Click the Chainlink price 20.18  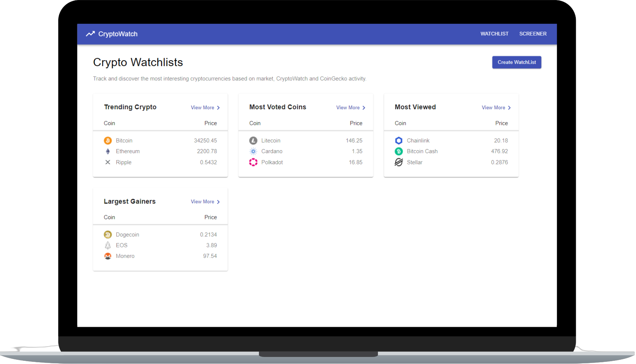tap(501, 141)
